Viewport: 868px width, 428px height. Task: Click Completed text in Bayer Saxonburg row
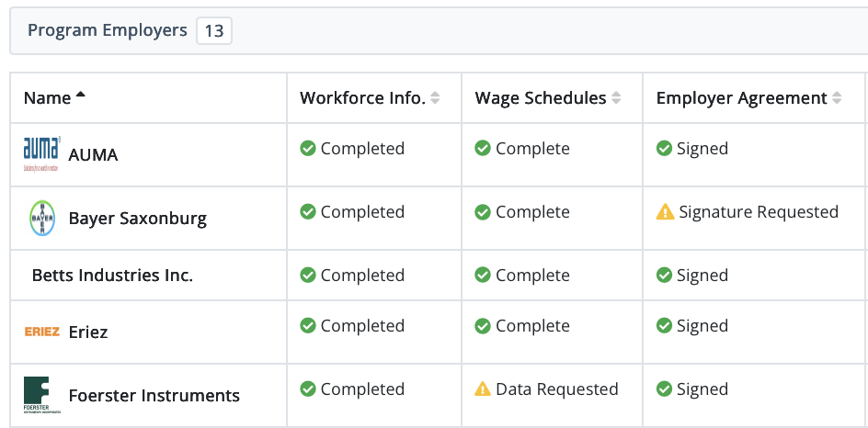coord(362,212)
